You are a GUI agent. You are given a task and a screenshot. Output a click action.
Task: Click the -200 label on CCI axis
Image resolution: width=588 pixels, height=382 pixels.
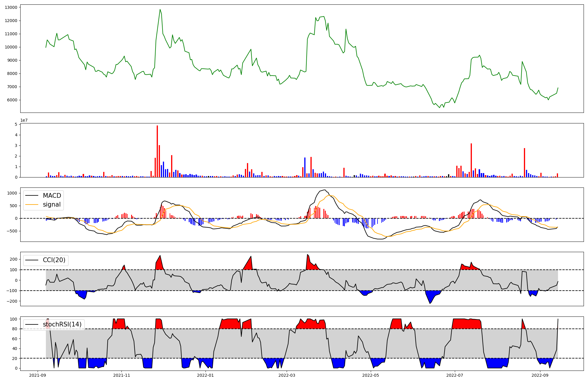[12, 301]
